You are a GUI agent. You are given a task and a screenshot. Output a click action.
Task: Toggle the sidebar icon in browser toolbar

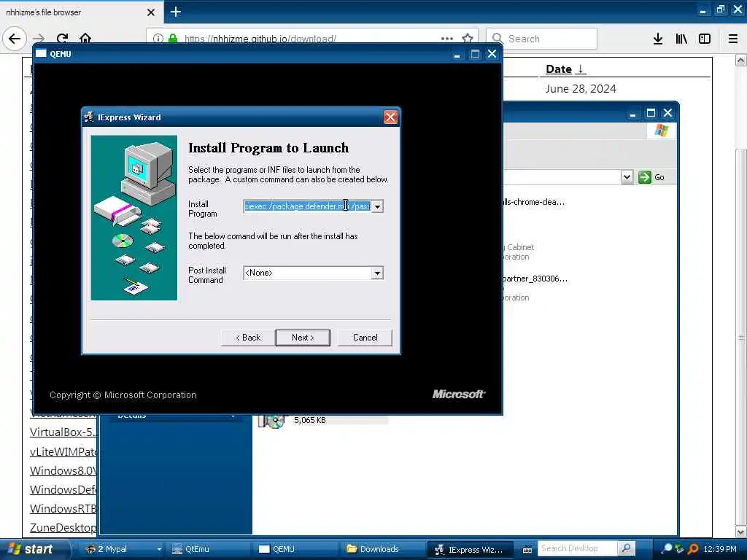(x=705, y=39)
